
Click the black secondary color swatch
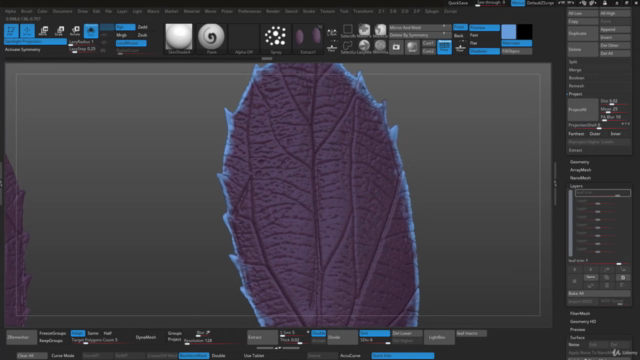pyautogui.click(x=524, y=31)
